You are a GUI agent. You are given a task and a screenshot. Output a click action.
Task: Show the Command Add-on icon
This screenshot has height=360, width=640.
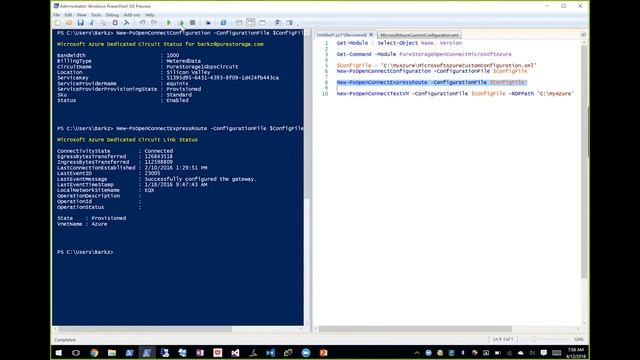coord(289,23)
